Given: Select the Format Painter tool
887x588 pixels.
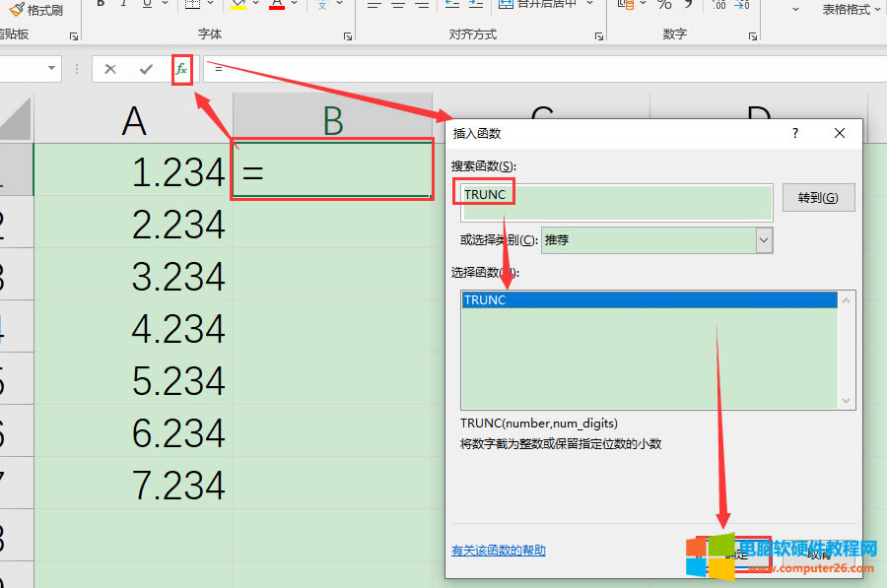Looking at the screenshot, I should click(36, 10).
